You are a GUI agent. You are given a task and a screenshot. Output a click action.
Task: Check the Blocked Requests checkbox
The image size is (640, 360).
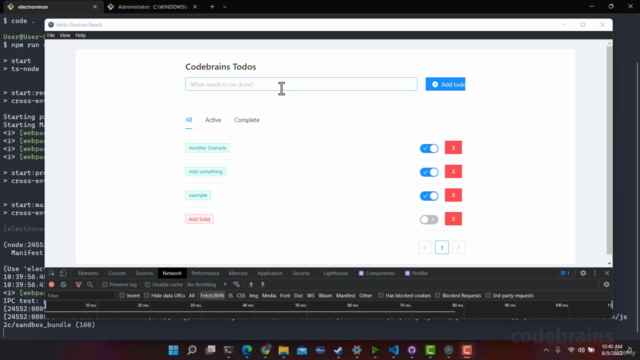[438, 295]
